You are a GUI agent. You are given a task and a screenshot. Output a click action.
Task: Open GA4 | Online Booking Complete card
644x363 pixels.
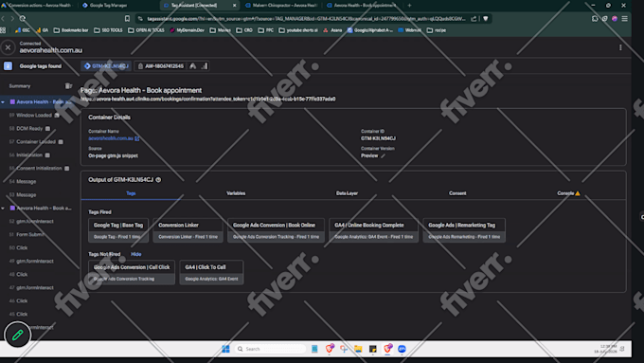coord(373,230)
